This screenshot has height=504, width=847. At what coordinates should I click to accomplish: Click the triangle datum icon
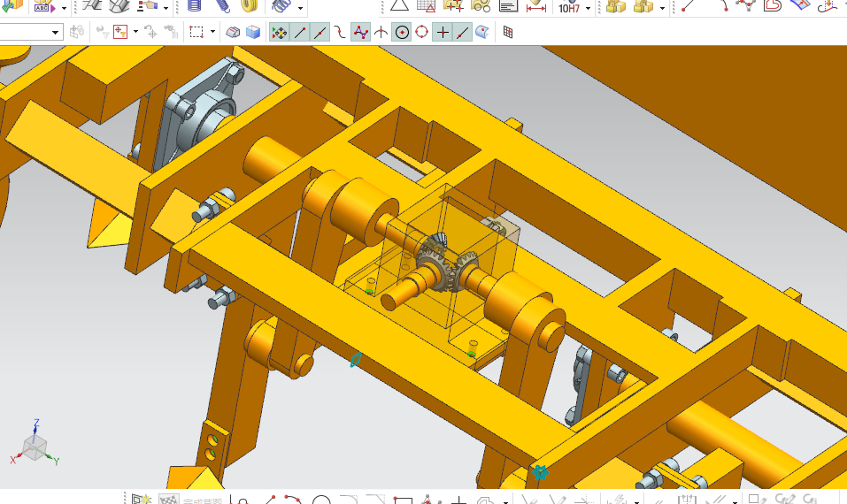point(399,6)
